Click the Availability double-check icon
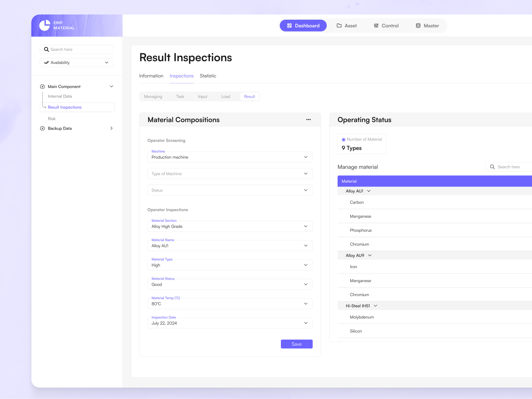The width and height of the screenshot is (532, 399). click(46, 63)
